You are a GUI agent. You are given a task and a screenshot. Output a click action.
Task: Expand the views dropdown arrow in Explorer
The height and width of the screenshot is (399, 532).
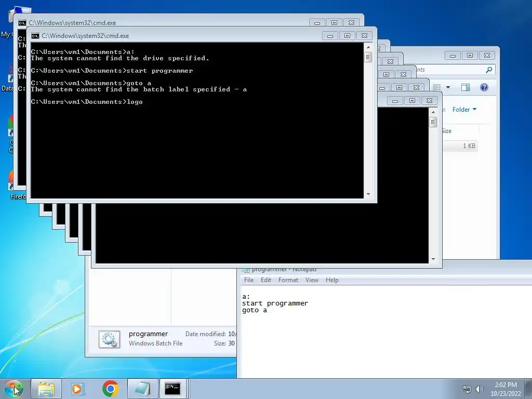(x=448, y=87)
